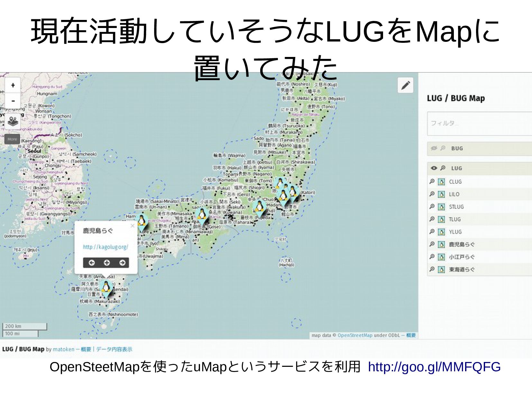The image size is (532, 399).
Task: Click the More button under map controls
Action: pos(12,139)
